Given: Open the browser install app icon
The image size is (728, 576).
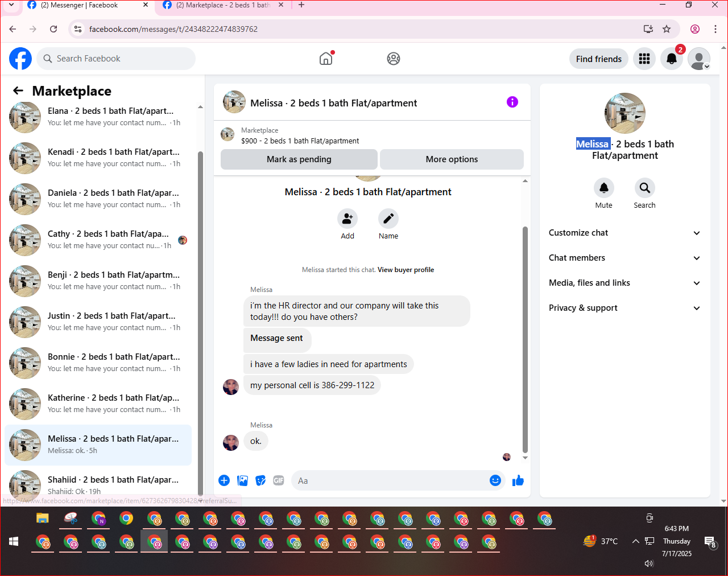Looking at the screenshot, I should pyautogui.click(x=648, y=29).
